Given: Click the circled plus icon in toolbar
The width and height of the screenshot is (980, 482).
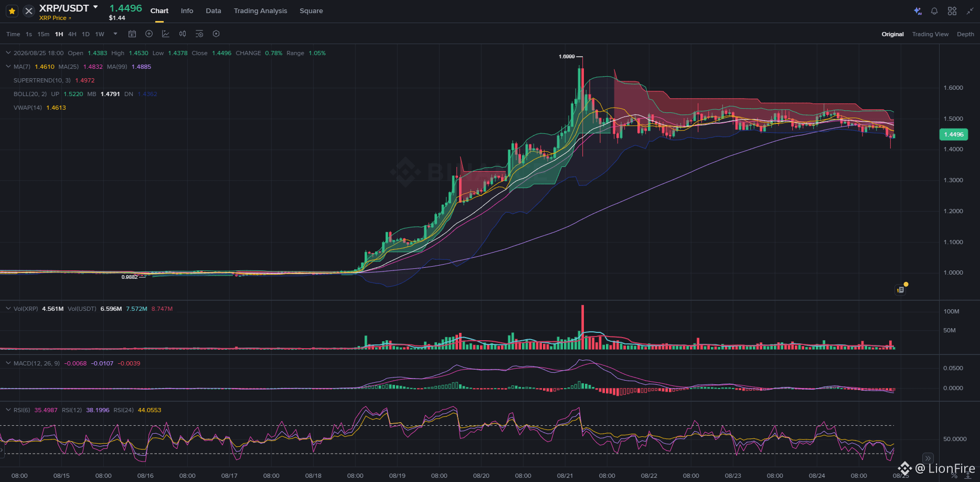Looking at the screenshot, I should (149, 34).
